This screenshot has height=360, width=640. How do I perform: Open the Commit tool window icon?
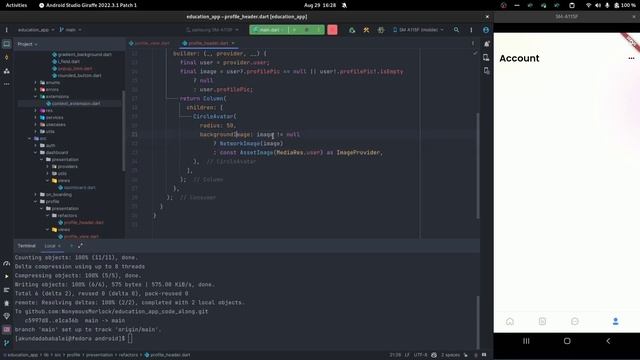(x=7, y=58)
